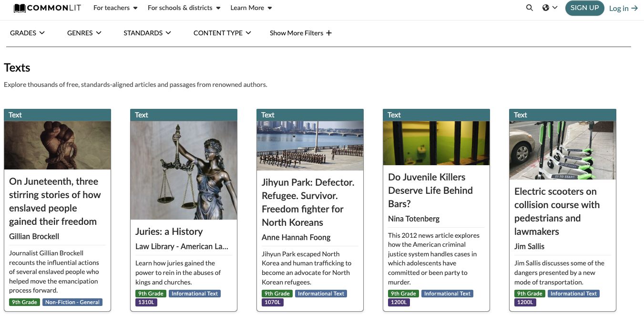Open the GENRES filter dropdown
This screenshot has height=316, width=644.
(x=84, y=33)
